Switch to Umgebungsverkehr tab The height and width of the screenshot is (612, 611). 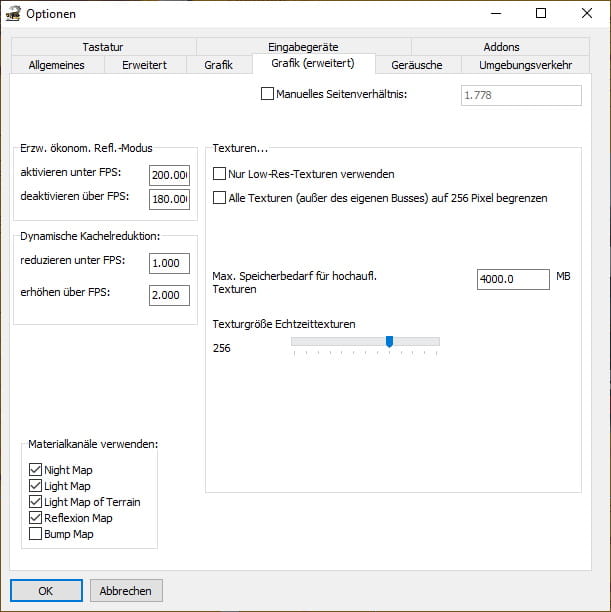[525, 65]
